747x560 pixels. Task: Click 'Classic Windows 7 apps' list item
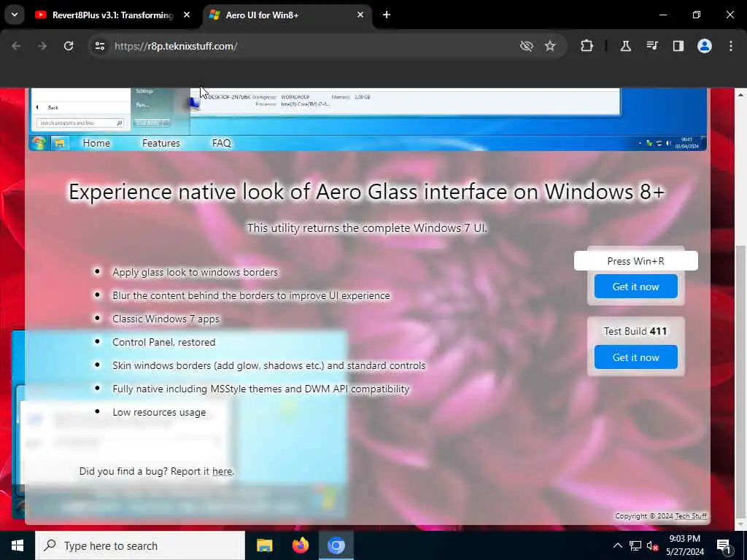(x=166, y=319)
